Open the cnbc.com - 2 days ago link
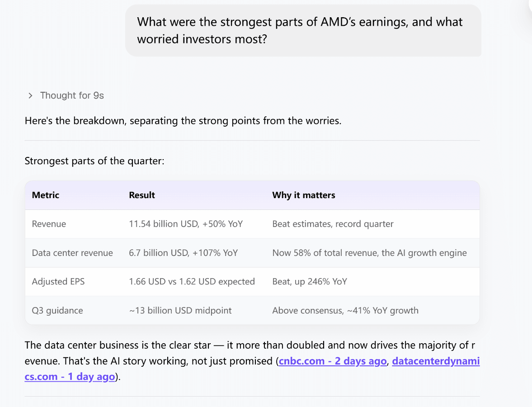Viewport: 532px width, 407px height. pos(333,361)
